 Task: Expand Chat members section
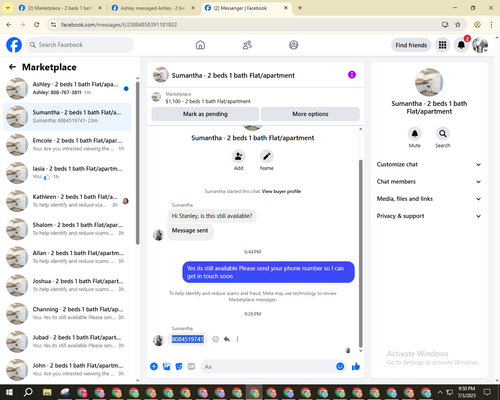[x=429, y=182]
